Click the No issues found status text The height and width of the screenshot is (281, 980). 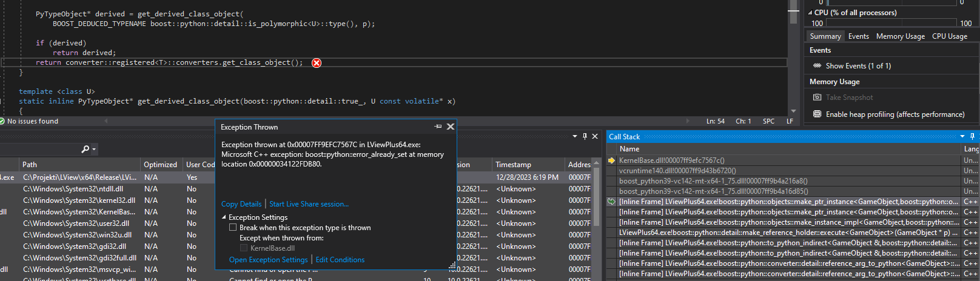point(33,121)
